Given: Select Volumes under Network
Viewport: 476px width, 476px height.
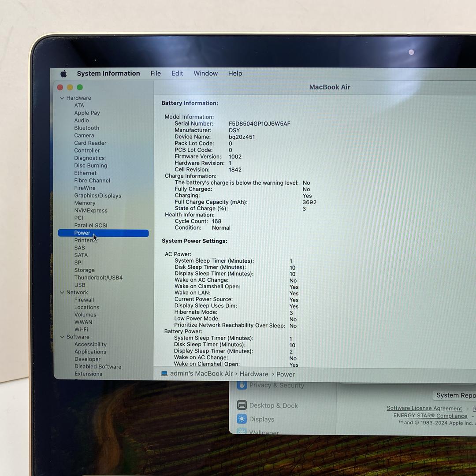Looking at the screenshot, I should coord(86,315).
